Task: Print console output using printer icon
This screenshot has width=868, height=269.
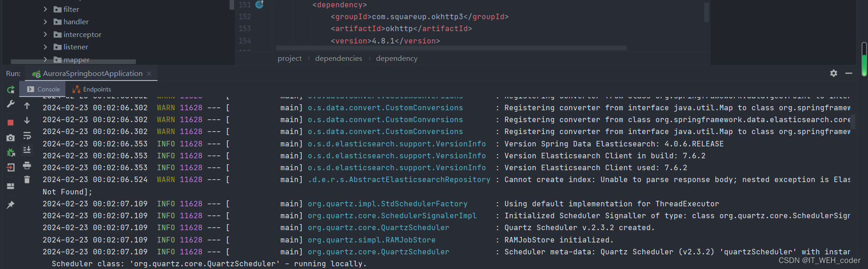Action: 27,165
